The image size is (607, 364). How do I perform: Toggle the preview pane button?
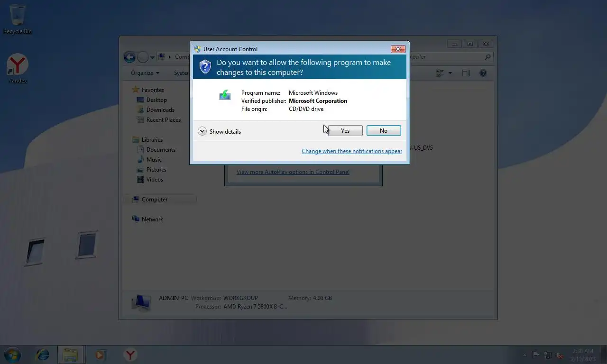(466, 73)
